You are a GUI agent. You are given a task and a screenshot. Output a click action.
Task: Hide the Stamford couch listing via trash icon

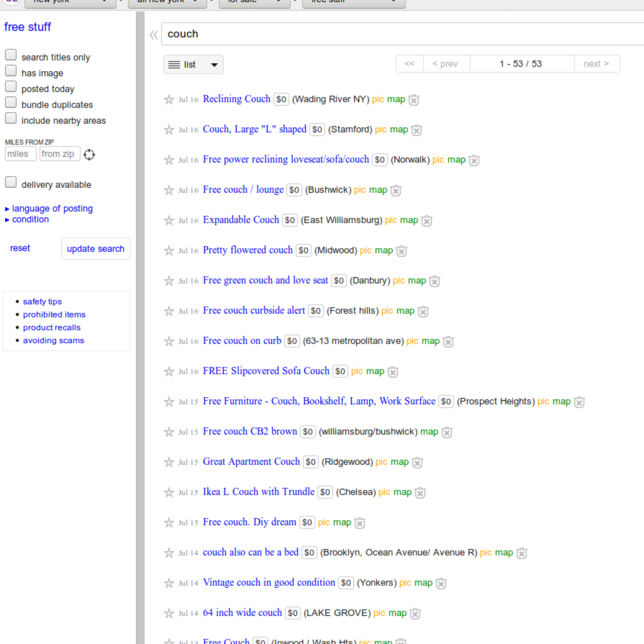point(416,130)
